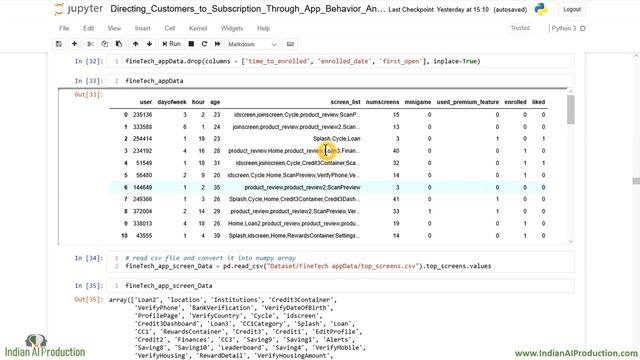Interrupt the kernel stop icon
The height and width of the screenshot is (360, 640).
tap(191, 44)
